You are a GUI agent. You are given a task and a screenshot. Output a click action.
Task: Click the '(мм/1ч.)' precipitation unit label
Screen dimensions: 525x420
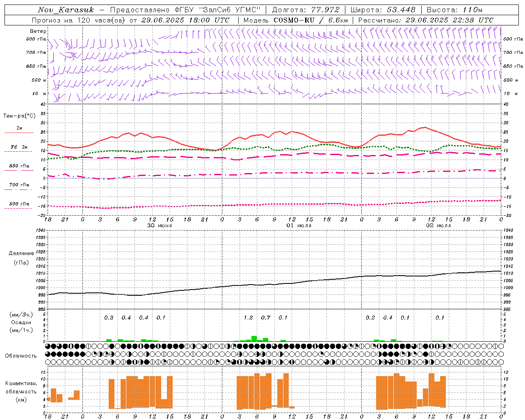[x=21, y=330]
